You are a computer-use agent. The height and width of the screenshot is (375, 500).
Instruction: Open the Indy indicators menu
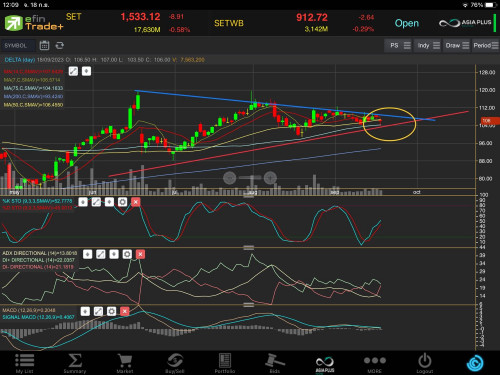(427, 45)
